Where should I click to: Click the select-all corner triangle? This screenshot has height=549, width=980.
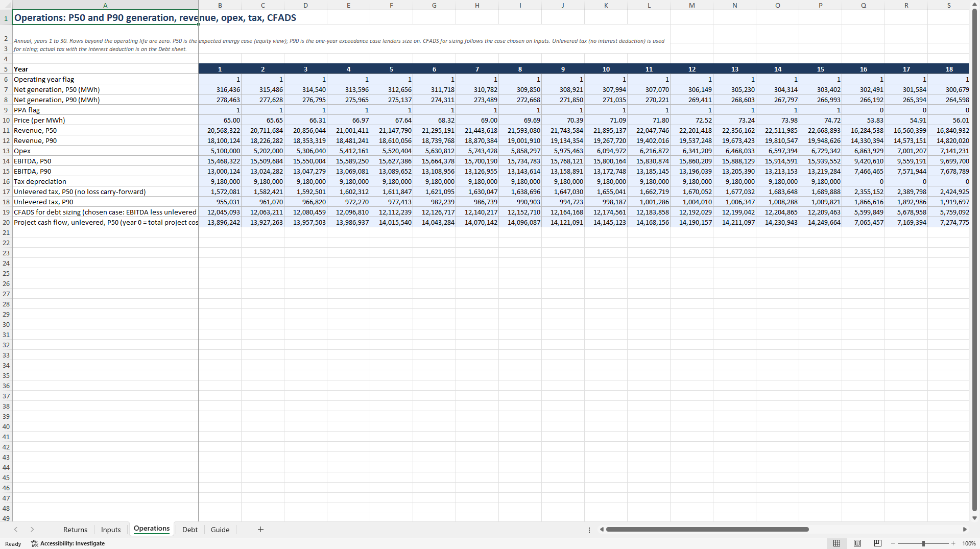(6, 5)
